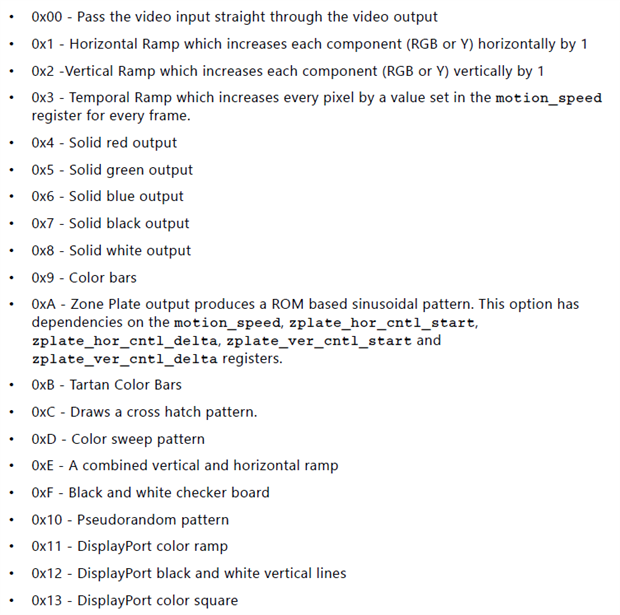Click the 0xD Color sweep pattern entry
Viewport: 620px width, 615px height.
click(118, 439)
